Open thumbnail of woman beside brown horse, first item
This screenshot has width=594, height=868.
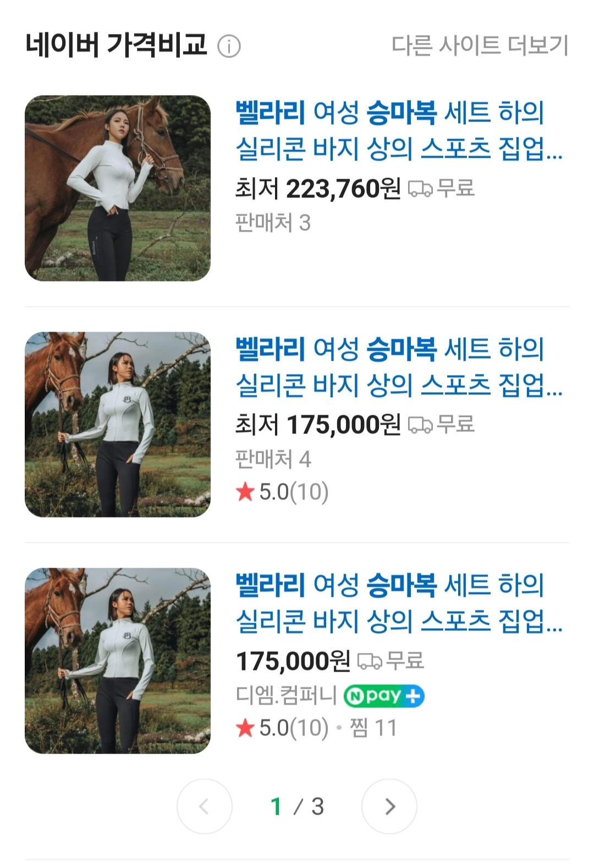point(118,188)
